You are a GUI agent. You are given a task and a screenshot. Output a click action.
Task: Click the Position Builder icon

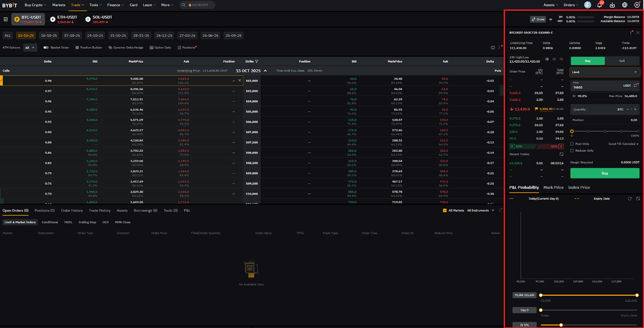77,47
